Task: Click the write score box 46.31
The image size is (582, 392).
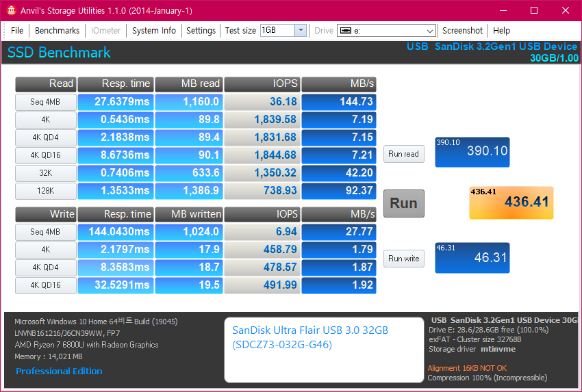Action: 472,258
